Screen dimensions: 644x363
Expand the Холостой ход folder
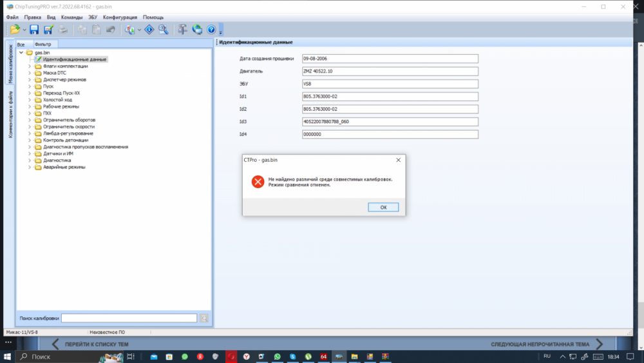[x=30, y=100]
